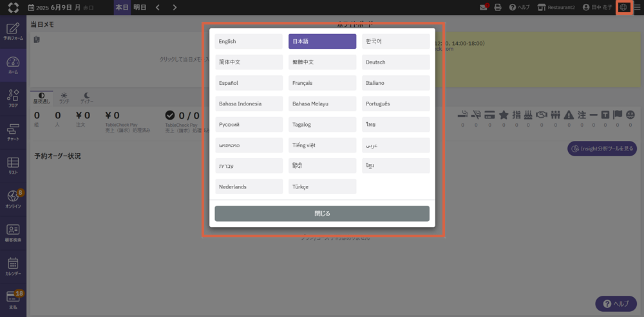This screenshot has width=644, height=317.
Task: Click the 注 caution status icon
Action: [582, 115]
